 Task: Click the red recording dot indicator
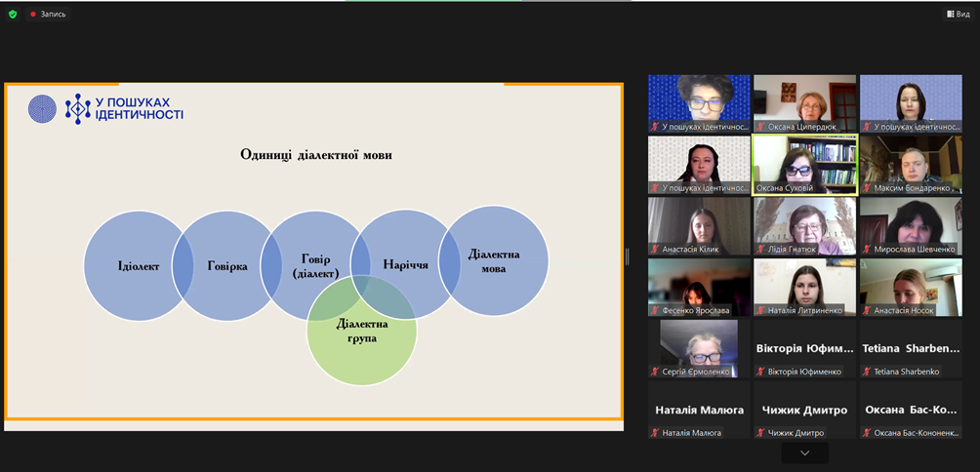point(33,15)
